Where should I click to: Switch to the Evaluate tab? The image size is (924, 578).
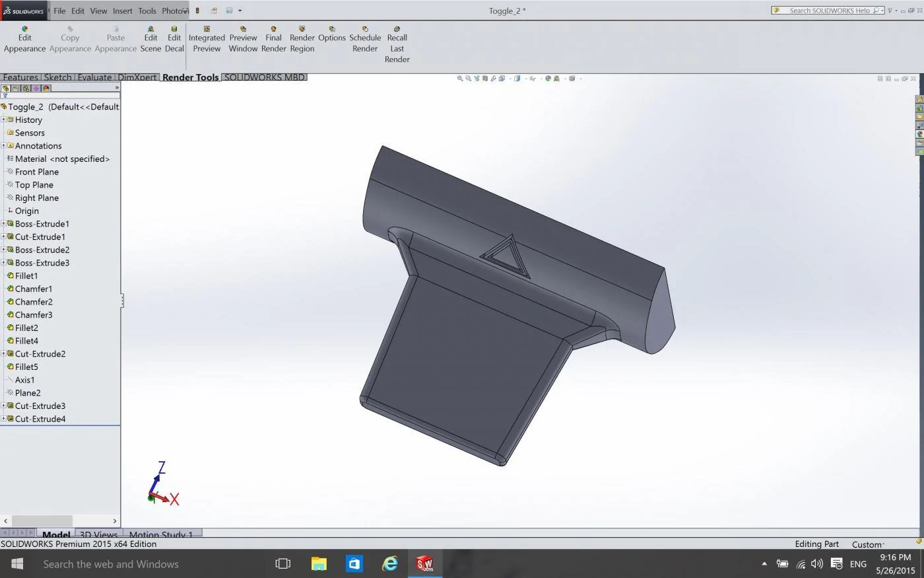pyautogui.click(x=94, y=77)
